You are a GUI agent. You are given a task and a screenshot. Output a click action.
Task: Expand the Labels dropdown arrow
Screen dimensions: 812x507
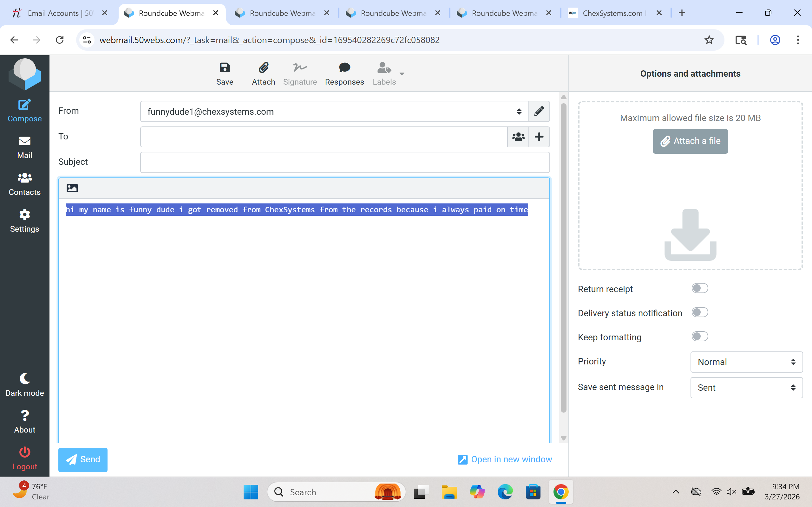pos(402,74)
